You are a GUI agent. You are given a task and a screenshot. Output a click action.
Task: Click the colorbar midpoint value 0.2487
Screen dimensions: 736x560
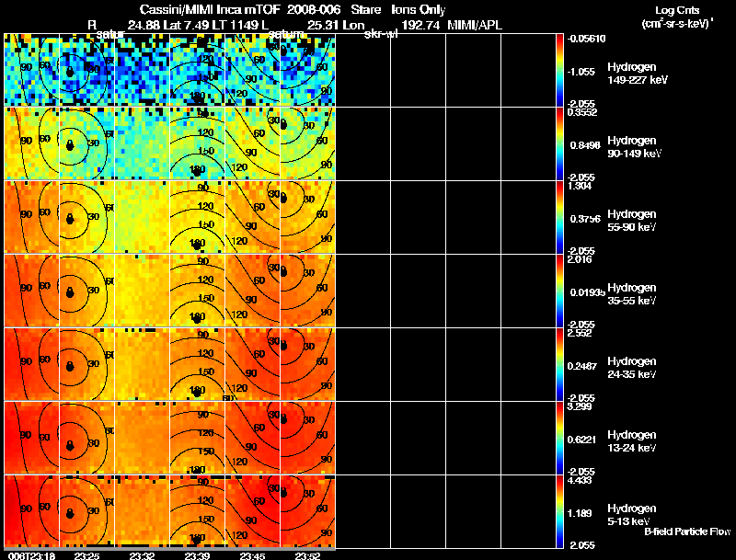582,366
